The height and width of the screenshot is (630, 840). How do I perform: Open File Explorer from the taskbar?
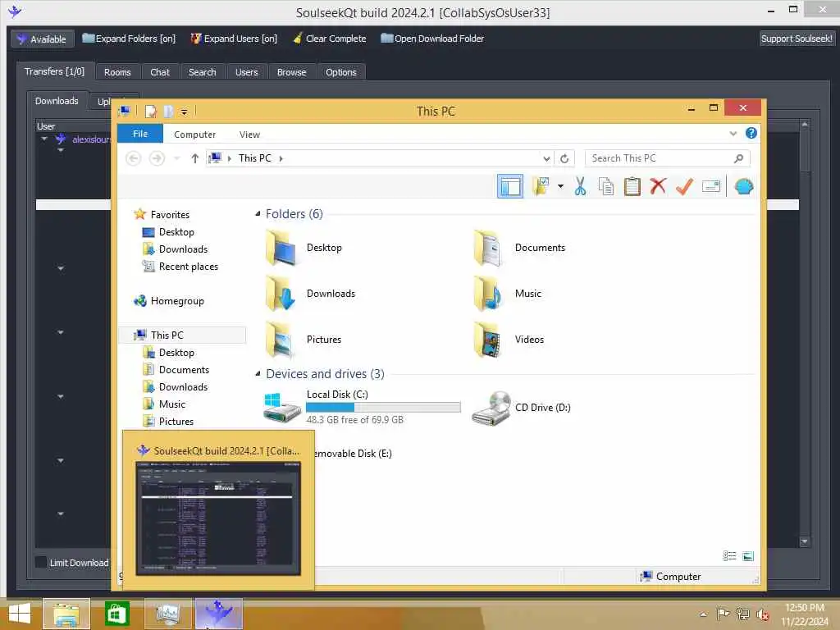pyautogui.click(x=66, y=614)
